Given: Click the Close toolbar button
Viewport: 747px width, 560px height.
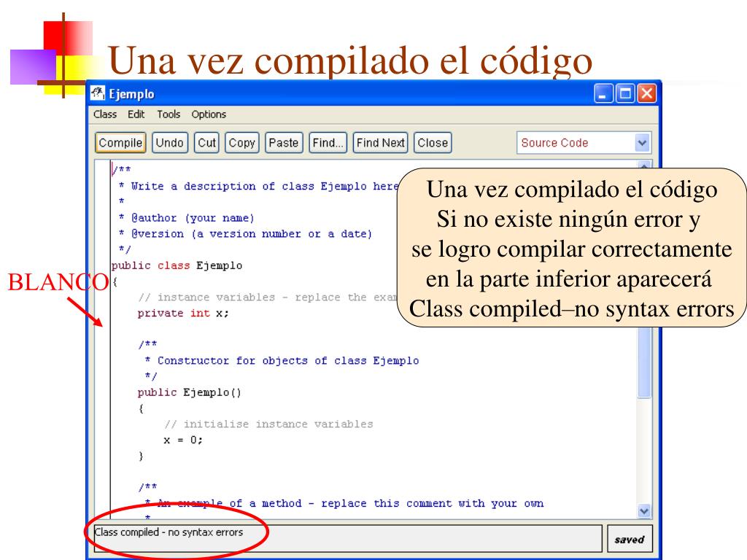Looking at the screenshot, I should click(x=433, y=143).
